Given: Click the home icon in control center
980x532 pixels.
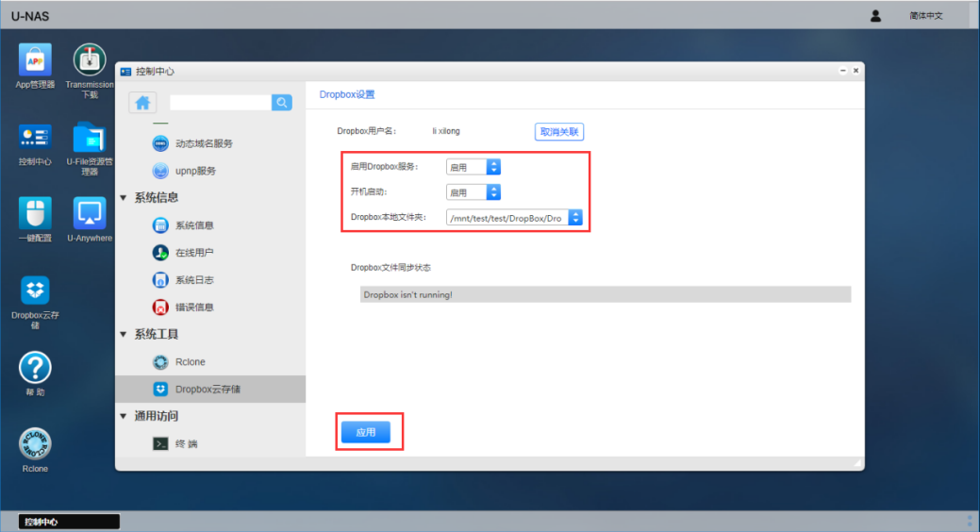Looking at the screenshot, I should (x=142, y=103).
